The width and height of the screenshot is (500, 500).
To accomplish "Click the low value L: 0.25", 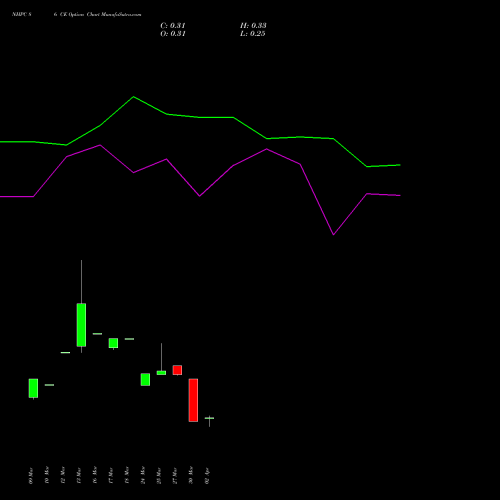I will point(253,34).
